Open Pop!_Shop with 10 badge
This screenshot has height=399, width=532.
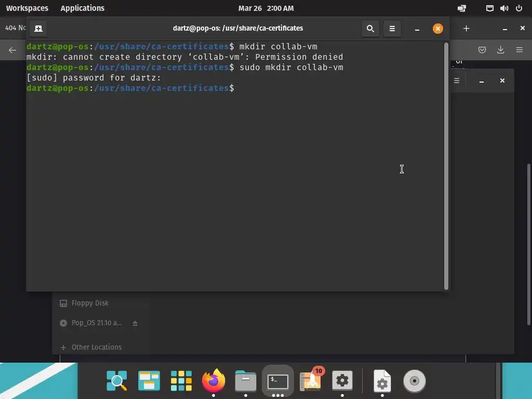pyautogui.click(x=311, y=380)
